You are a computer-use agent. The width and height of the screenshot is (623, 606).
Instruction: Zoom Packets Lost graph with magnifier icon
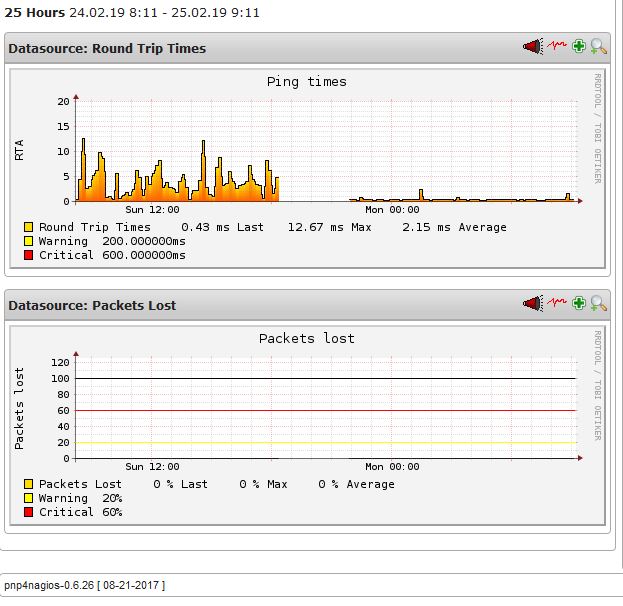(598, 303)
